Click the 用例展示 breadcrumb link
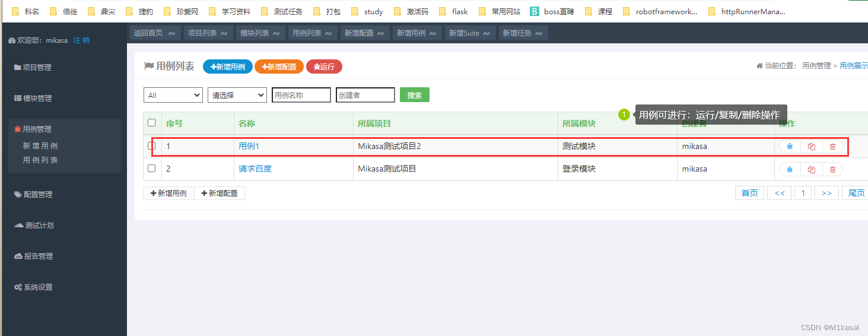The width and height of the screenshot is (868, 336). pos(854,66)
